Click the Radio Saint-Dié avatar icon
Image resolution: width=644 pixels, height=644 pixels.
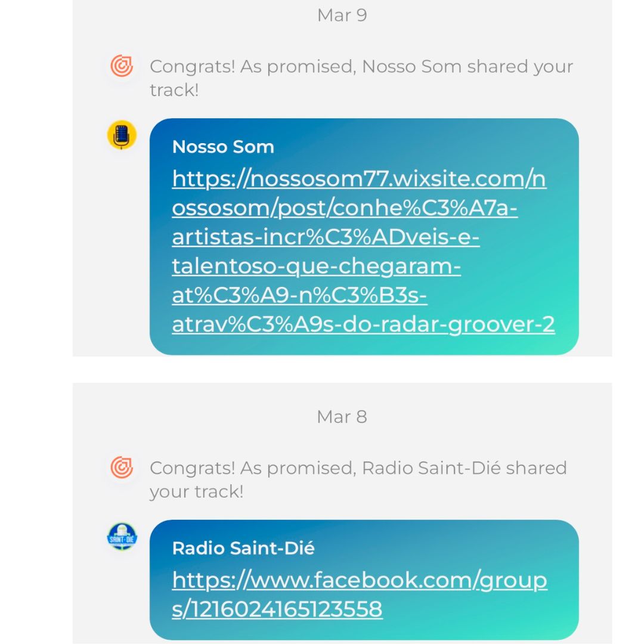click(122, 537)
